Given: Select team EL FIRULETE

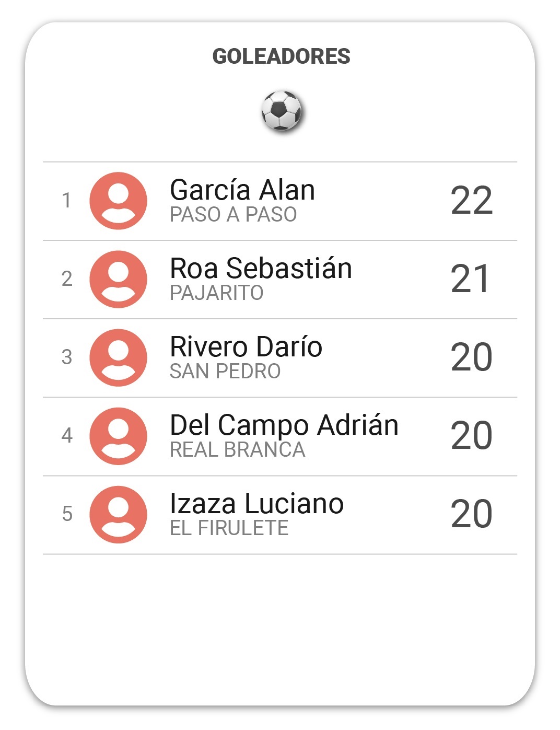Looking at the screenshot, I should 229,528.
